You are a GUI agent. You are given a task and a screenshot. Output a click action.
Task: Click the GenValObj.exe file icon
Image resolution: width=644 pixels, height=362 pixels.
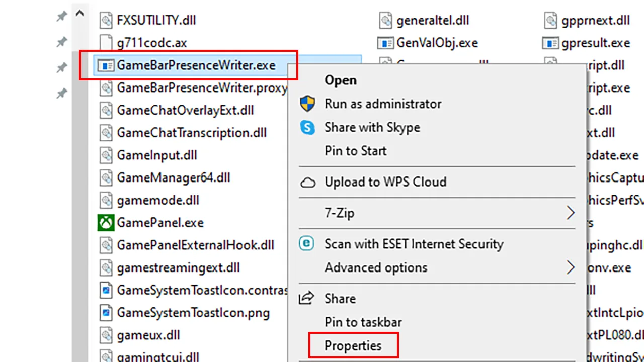[x=385, y=43]
